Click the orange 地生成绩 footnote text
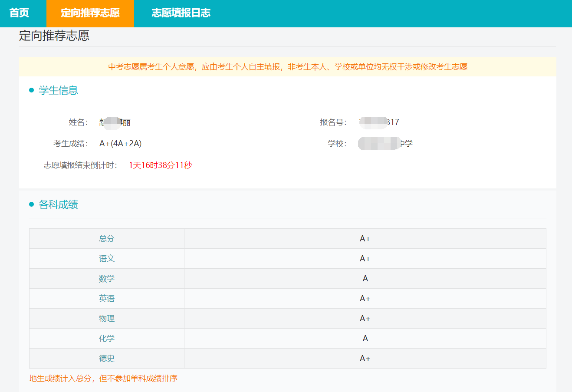The width and height of the screenshot is (572, 392). coord(103,379)
